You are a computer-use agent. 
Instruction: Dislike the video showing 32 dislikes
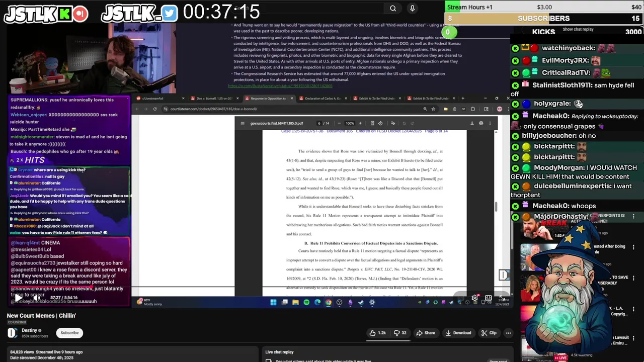(400, 333)
